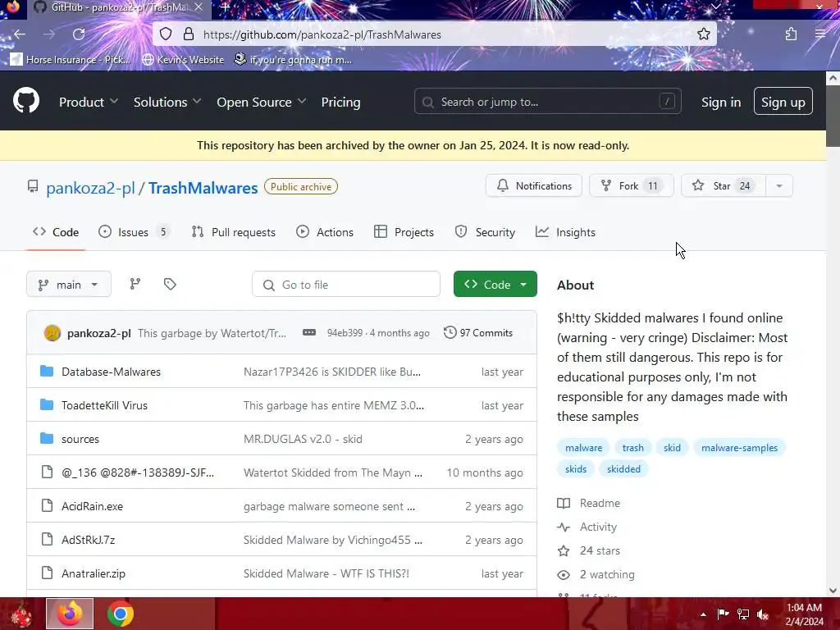The image size is (840, 630).
Task: Open Kevin's Website bookmark
Action: click(183, 59)
